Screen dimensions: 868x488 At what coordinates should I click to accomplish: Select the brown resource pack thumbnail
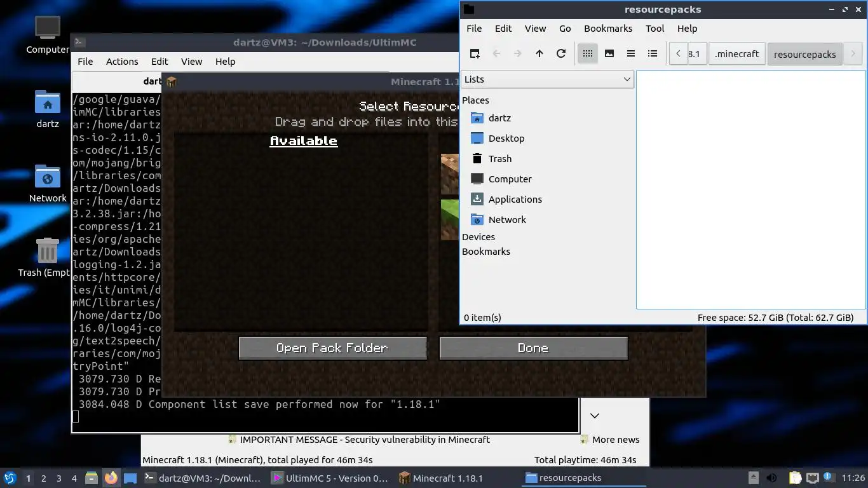pyautogui.click(x=450, y=173)
